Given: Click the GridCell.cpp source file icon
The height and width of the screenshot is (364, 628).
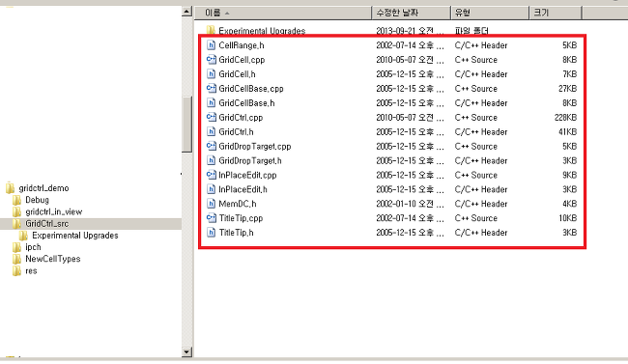Looking at the screenshot, I should click(211, 60).
